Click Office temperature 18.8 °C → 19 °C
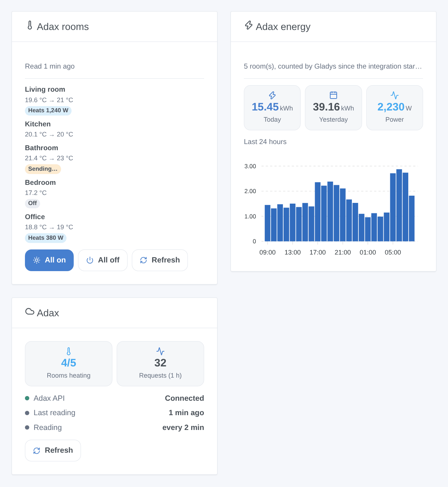 point(49,227)
